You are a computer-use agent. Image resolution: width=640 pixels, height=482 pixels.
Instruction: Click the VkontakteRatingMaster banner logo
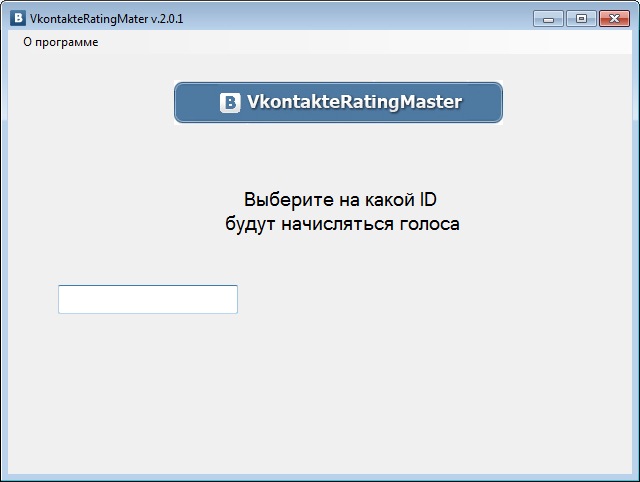[338, 102]
